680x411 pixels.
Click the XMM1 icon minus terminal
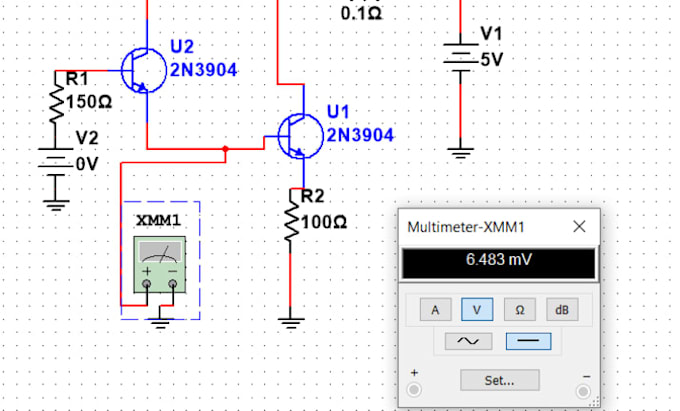click(x=173, y=284)
